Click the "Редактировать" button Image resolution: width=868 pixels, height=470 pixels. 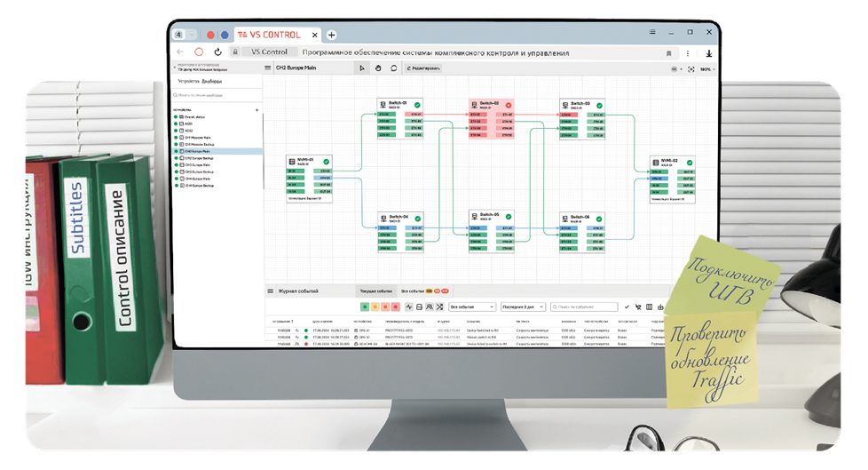click(x=423, y=68)
